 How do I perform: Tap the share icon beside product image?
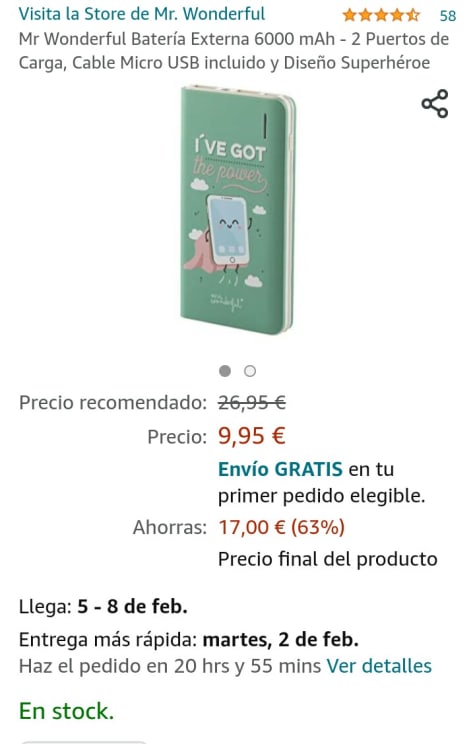point(435,103)
